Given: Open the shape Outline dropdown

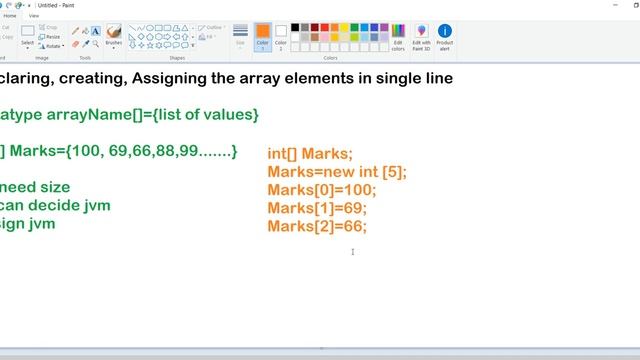Looking at the screenshot, I should click(x=212, y=27).
